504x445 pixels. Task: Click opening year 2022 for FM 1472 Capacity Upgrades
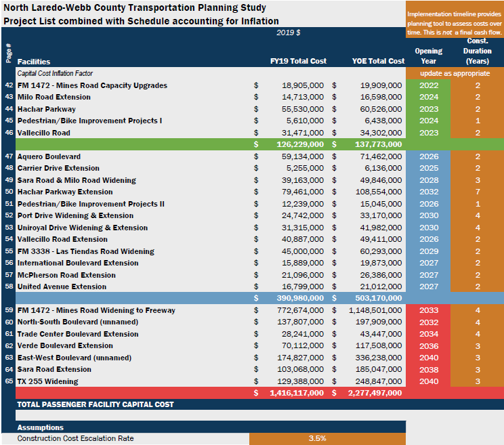tap(429, 85)
